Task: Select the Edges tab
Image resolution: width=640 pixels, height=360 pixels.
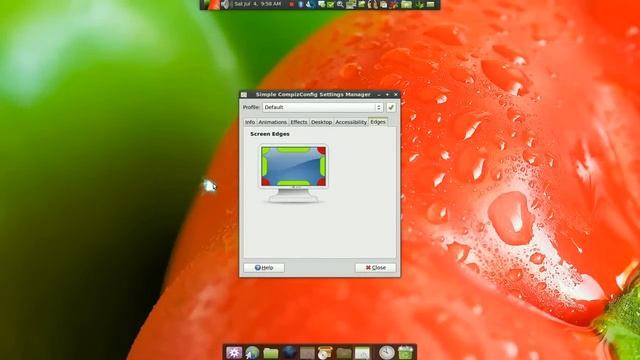Action: [378, 122]
